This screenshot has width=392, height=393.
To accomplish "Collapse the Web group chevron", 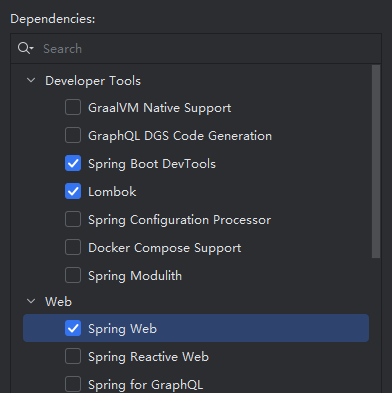I will tap(31, 301).
